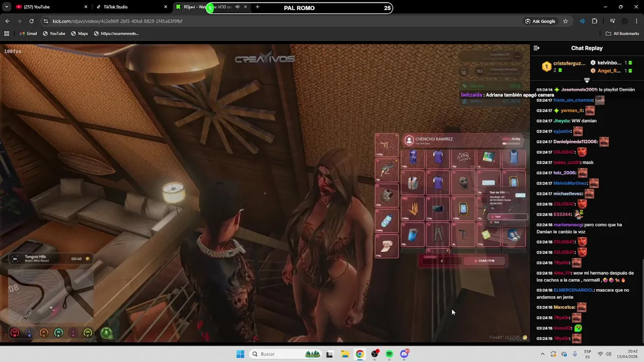Open File Explorer from taskbar

click(x=345, y=354)
